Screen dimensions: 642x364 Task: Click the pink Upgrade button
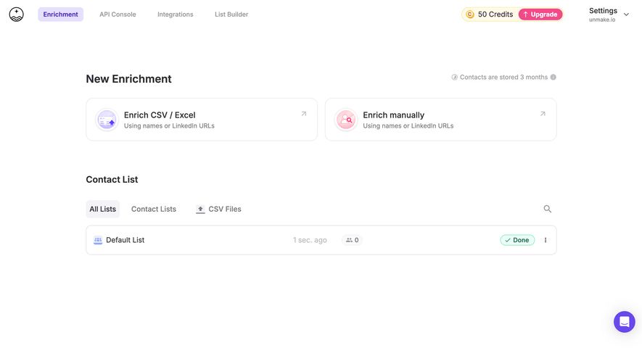click(x=540, y=15)
